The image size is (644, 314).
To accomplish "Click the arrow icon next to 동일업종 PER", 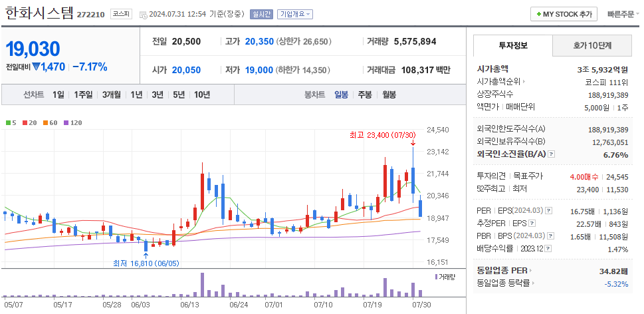I will 530,271.
